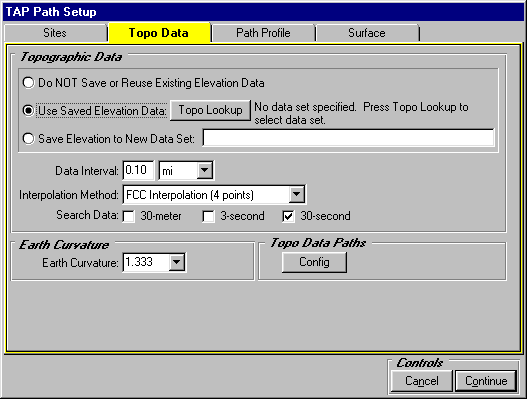Focus the new data set name field
This screenshot has height=399, width=527.
coord(348,138)
